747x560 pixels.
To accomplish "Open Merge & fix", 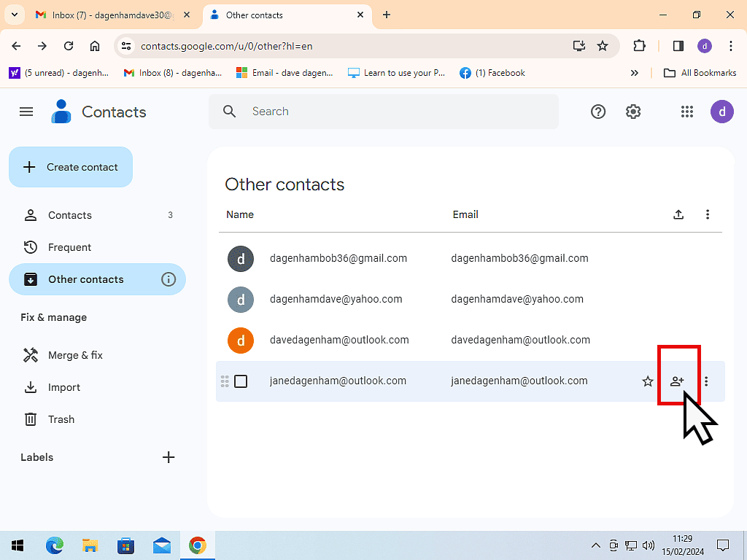I will tap(75, 355).
